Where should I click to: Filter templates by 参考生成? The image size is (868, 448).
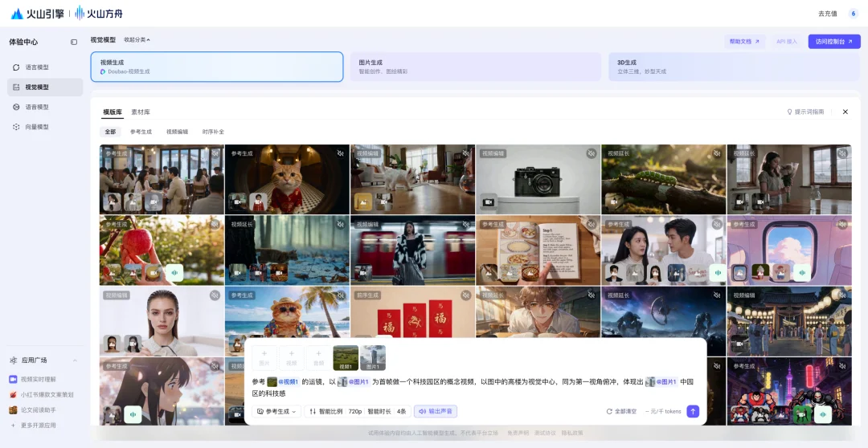(x=141, y=132)
